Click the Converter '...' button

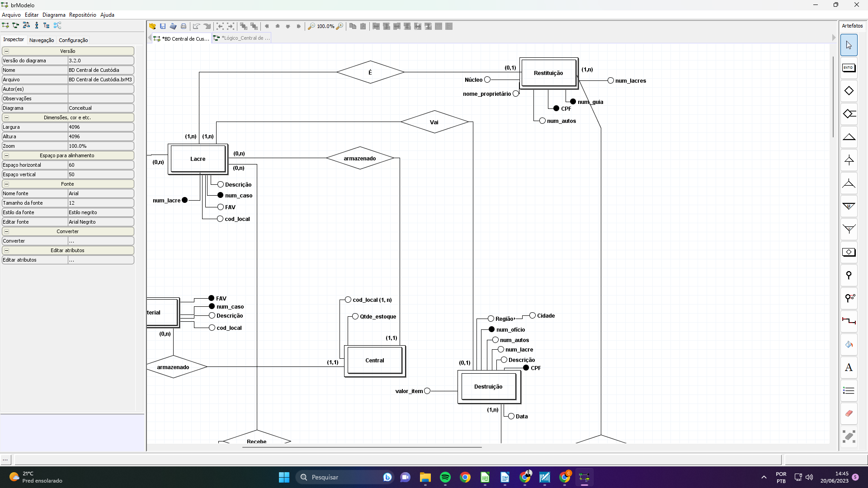[x=101, y=241]
